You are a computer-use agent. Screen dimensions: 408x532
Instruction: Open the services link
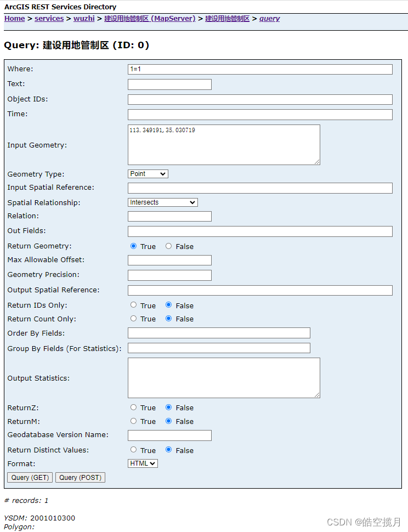[x=49, y=18]
